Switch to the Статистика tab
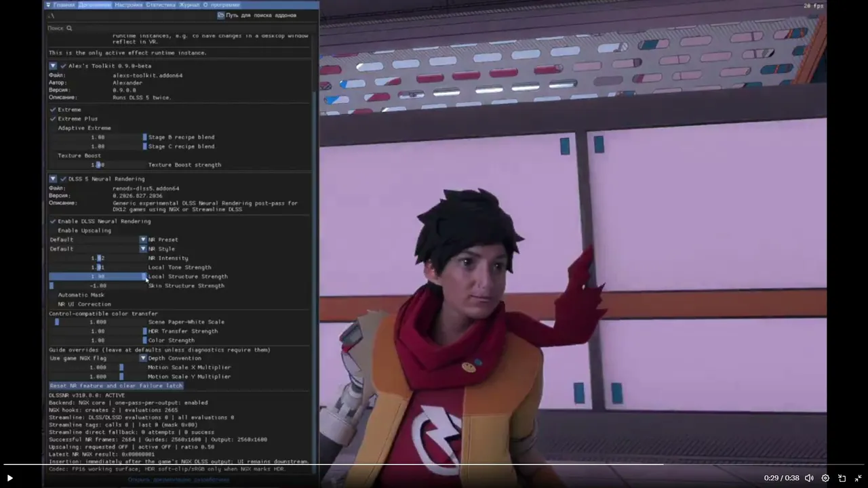Image resolution: width=868 pixels, height=488 pixels. click(161, 5)
